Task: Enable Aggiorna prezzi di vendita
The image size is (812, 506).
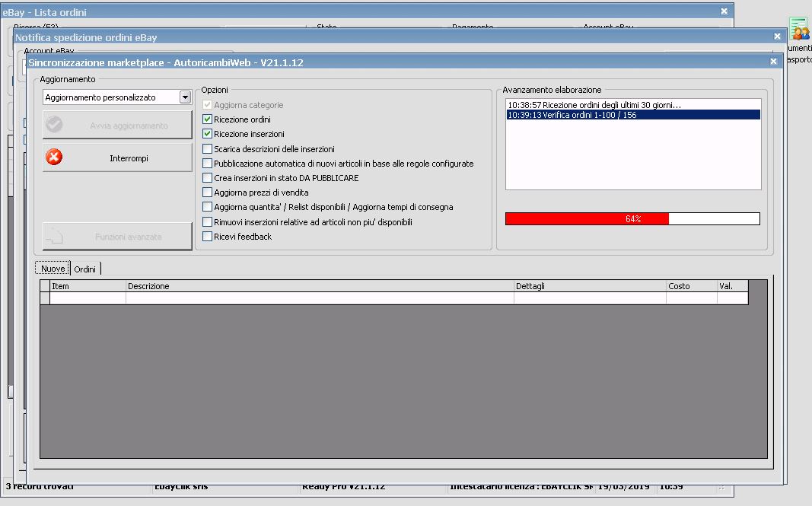Action: pos(207,193)
